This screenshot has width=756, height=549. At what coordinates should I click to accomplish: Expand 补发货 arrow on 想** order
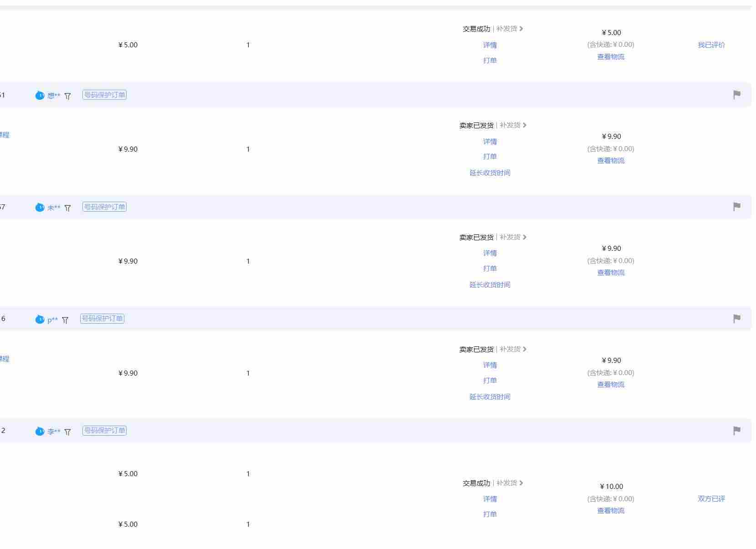(x=524, y=125)
